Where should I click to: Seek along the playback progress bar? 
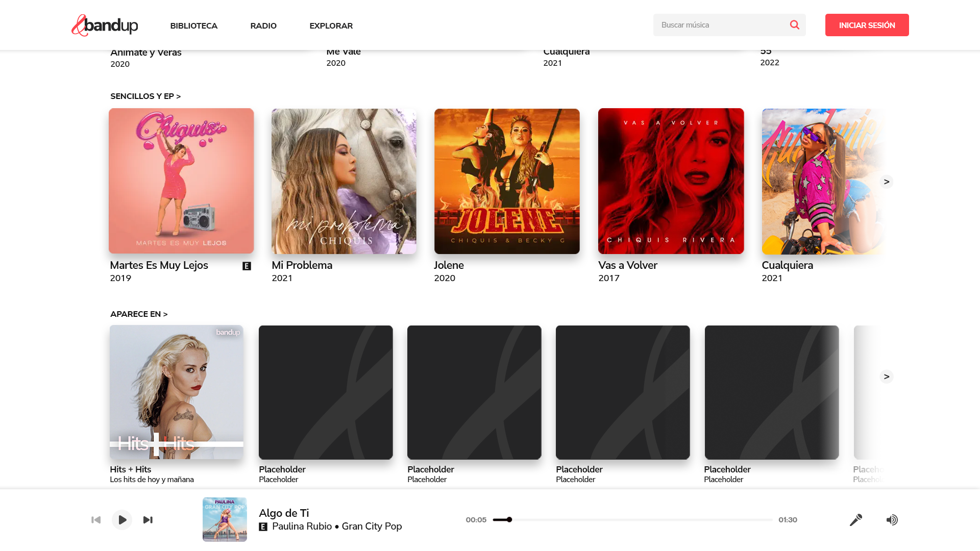(x=633, y=520)
